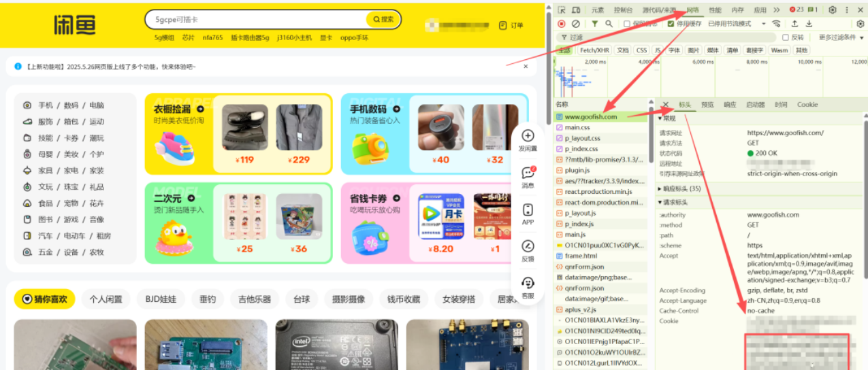Screen dimensions: 868x370
Task: Check the 反转 invert filter checkbox
Action: tap(786, 37)
